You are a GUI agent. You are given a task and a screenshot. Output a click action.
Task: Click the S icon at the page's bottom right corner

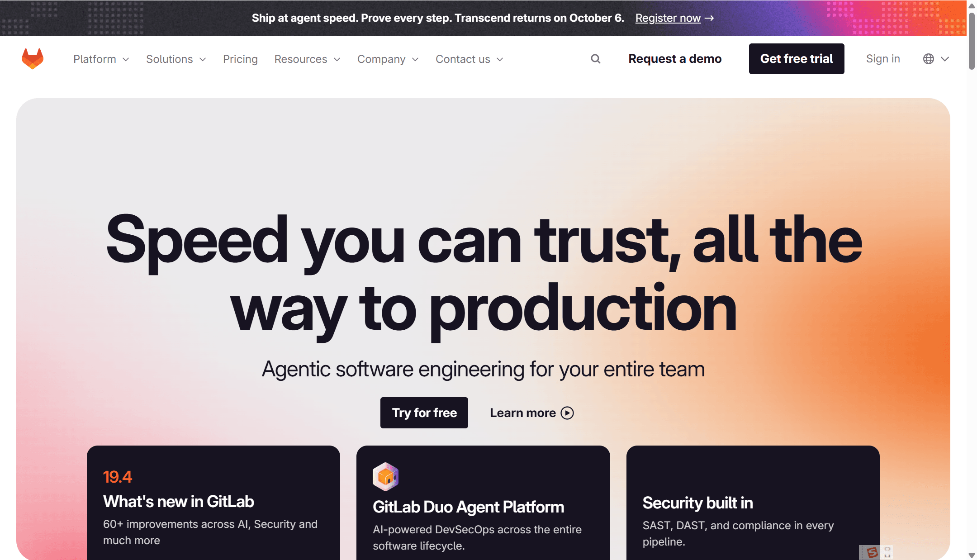pos(872,552)
